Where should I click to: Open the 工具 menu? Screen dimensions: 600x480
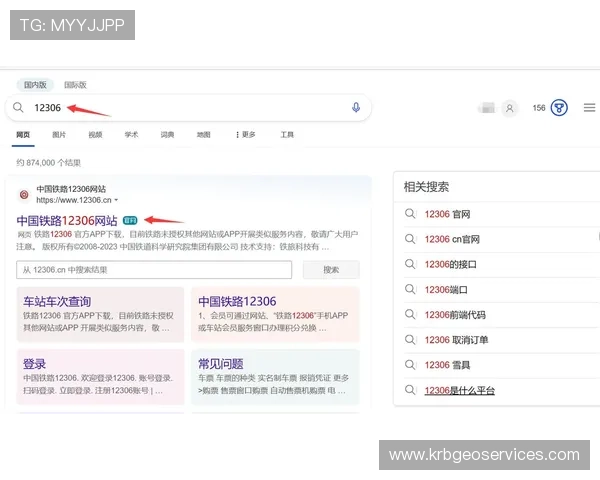click(287, 134)
